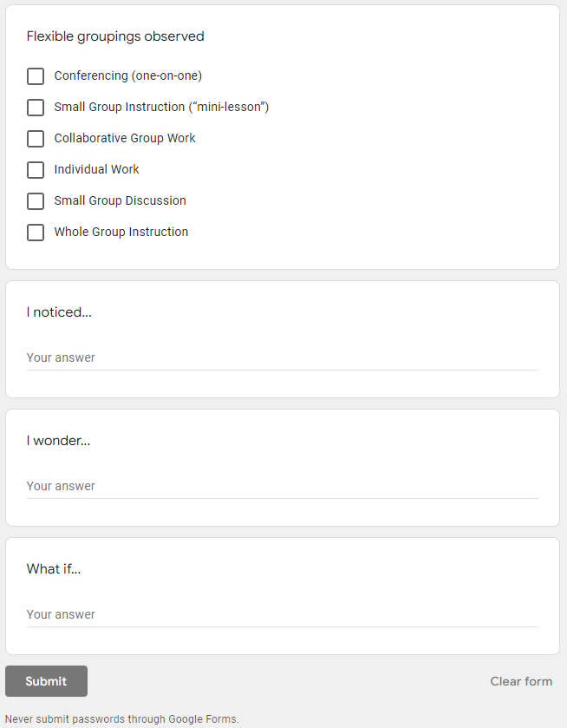Click the "Small Group Discussion" label text
The height and width of the screenshot is (728, 567).
[x=120, y=200]
